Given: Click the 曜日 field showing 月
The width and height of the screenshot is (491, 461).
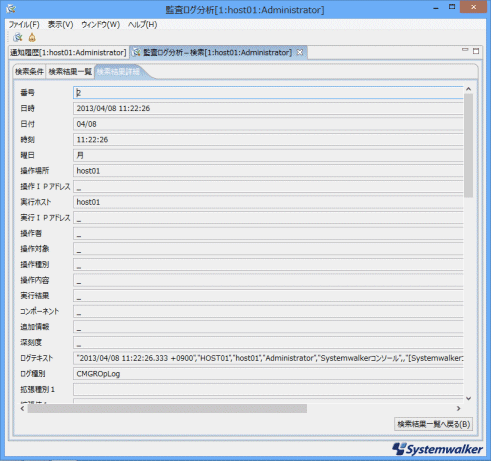Looking at the screenshot, I should (268, 155).
